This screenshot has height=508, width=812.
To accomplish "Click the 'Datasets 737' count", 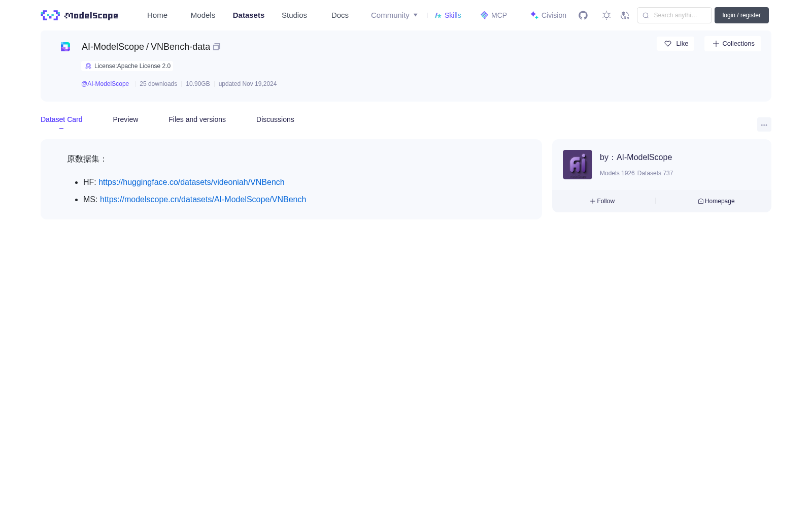I will point(655,173).
